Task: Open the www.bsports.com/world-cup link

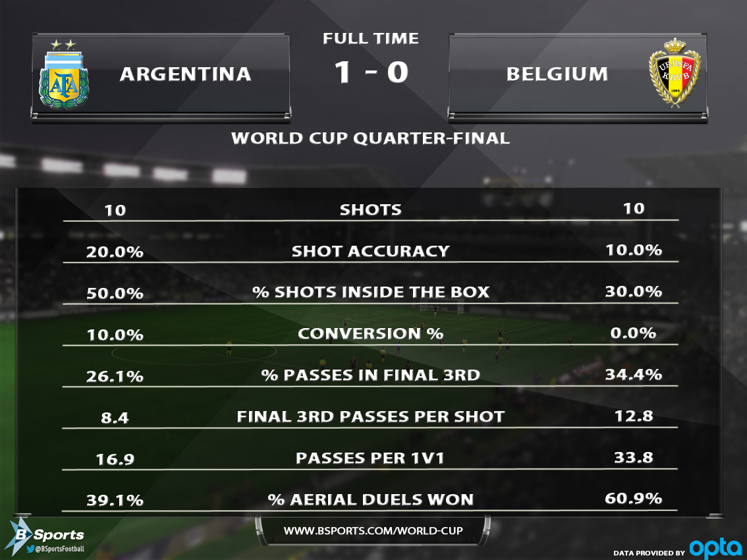Action: (373, 531)
